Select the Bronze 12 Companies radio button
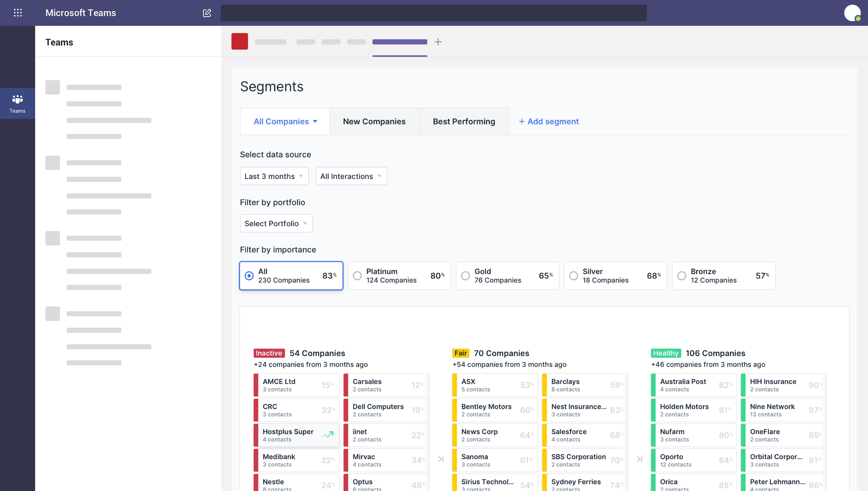 coord(683,276)
